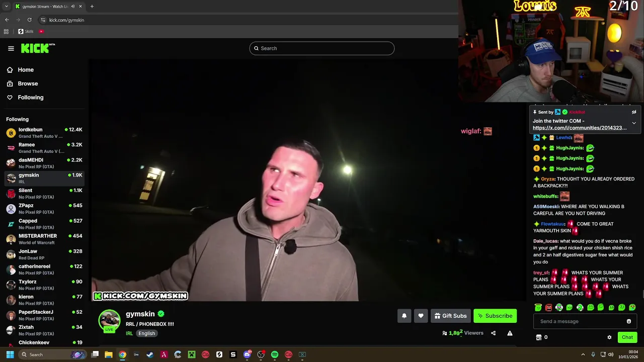Viewport: 644px width, 362px height.
Task: Open Spotify from the taskbar
Action: point(275,354)
